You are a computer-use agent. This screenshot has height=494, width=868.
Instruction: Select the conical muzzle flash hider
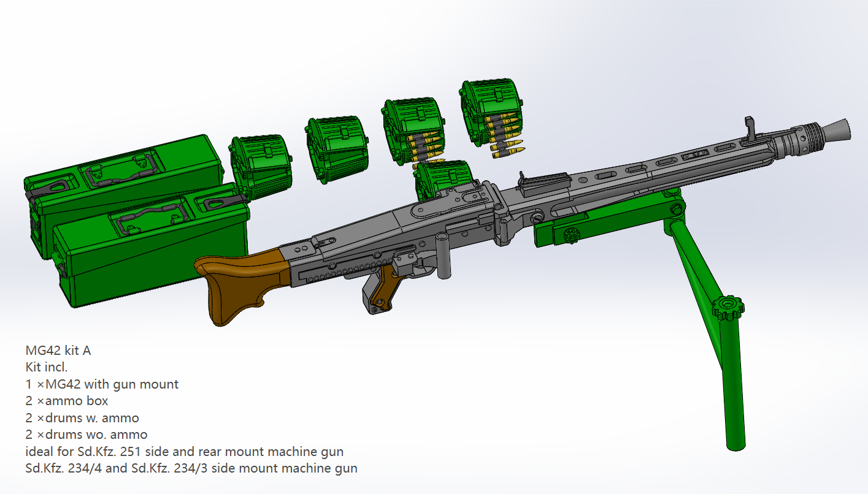835,129
